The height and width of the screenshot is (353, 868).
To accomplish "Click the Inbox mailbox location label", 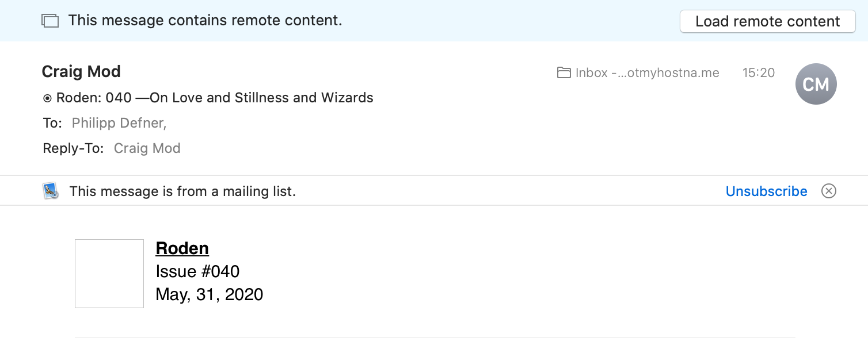I will pyautogui.click(x=647, y=73).
